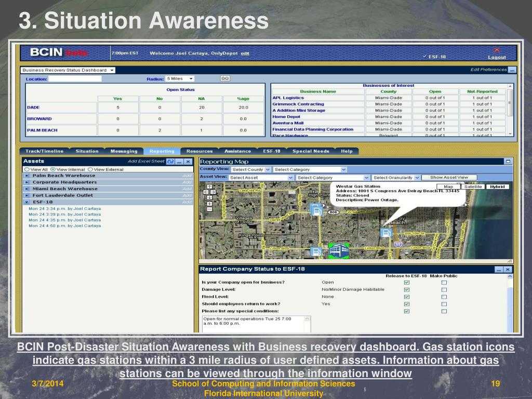Zoom out on the reporting map
The height and width of the screenshot is (399, 532).
(209, 209)
